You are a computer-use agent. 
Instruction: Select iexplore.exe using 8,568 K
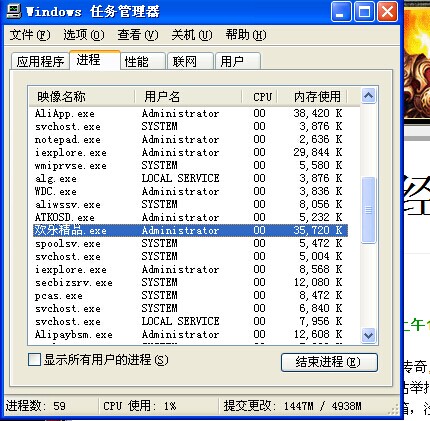tap(190, 269)
